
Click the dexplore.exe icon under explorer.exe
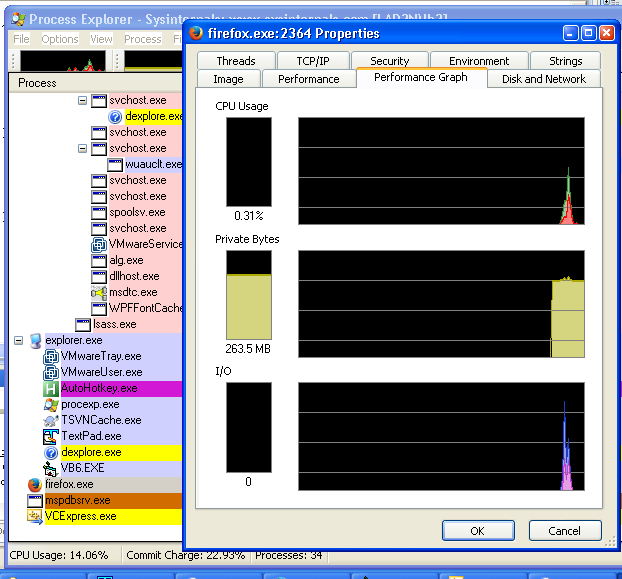[51, 452]
